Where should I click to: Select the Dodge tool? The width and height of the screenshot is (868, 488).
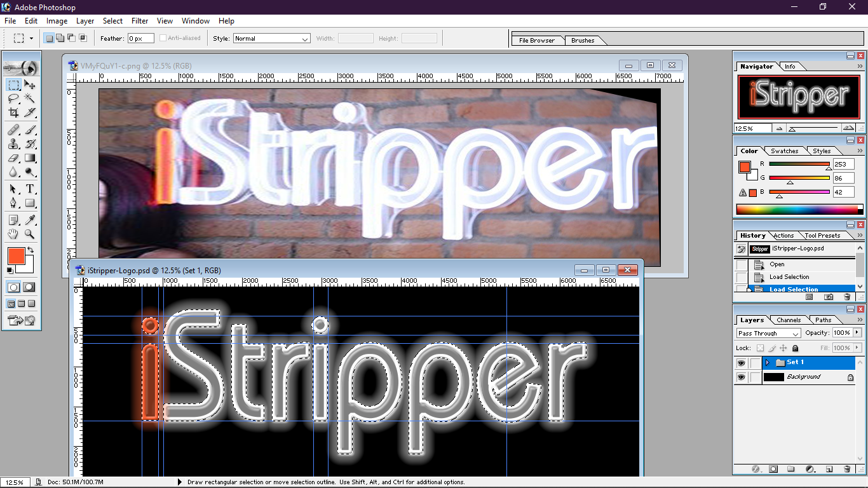pyautogui.click(x=30, y=172)
